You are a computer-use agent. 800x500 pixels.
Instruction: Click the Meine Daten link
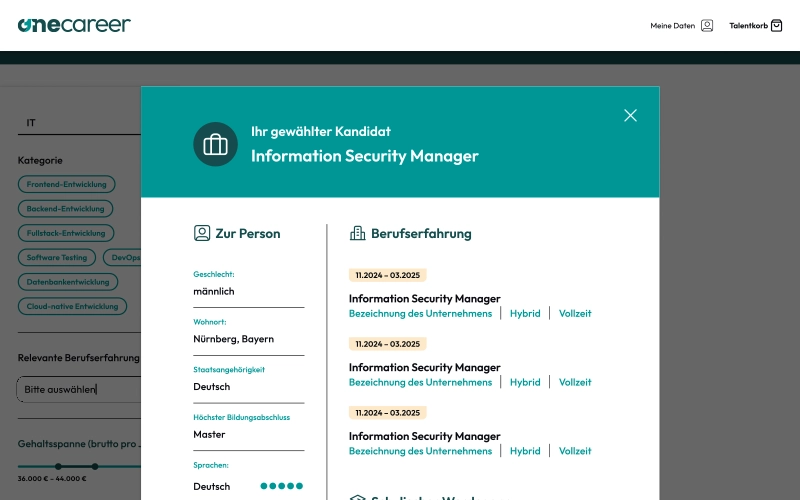coord(672,26)
